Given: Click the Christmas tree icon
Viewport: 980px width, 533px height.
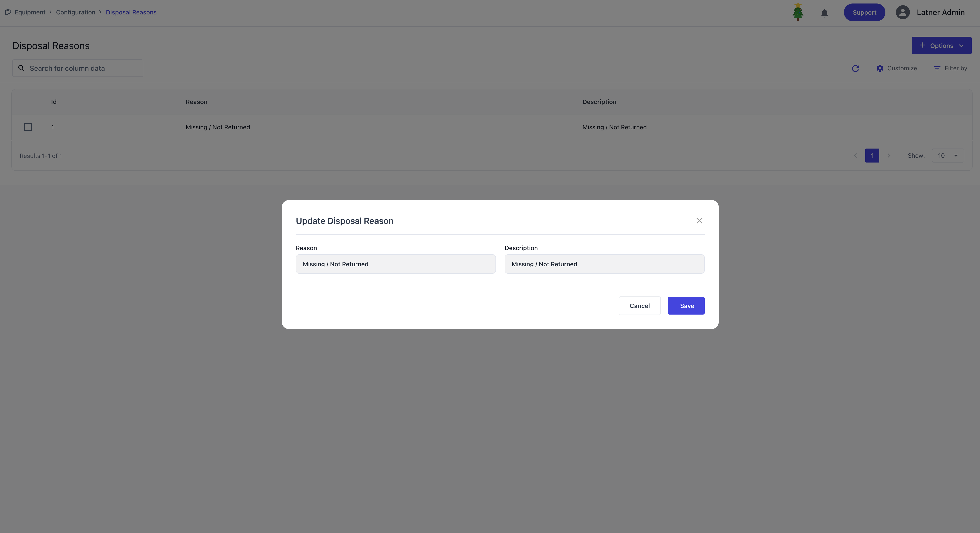Looking at the screenshot, I should pyautogui.click(x=798, y=12).
